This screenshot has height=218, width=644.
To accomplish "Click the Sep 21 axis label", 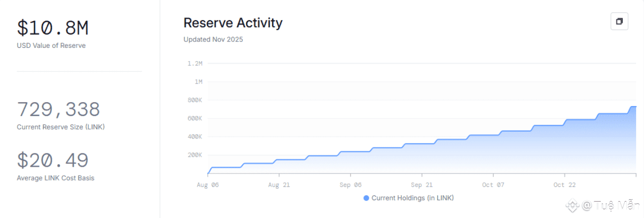I will coord(421,185).
